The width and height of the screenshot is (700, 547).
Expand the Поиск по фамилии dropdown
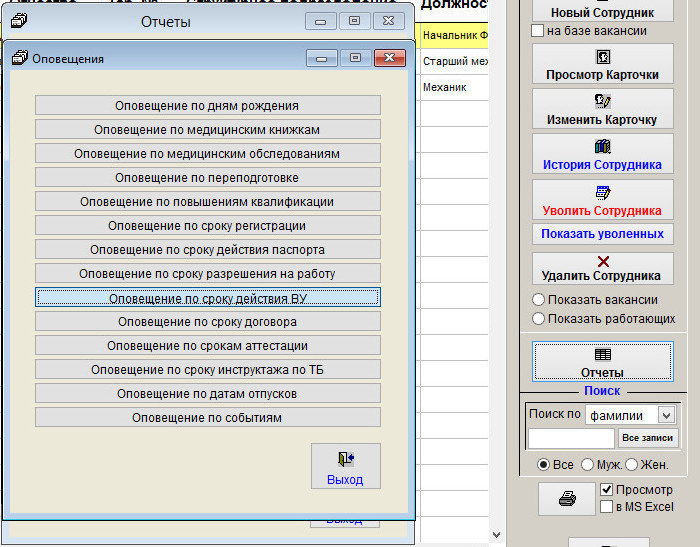[x=667, y=414]
